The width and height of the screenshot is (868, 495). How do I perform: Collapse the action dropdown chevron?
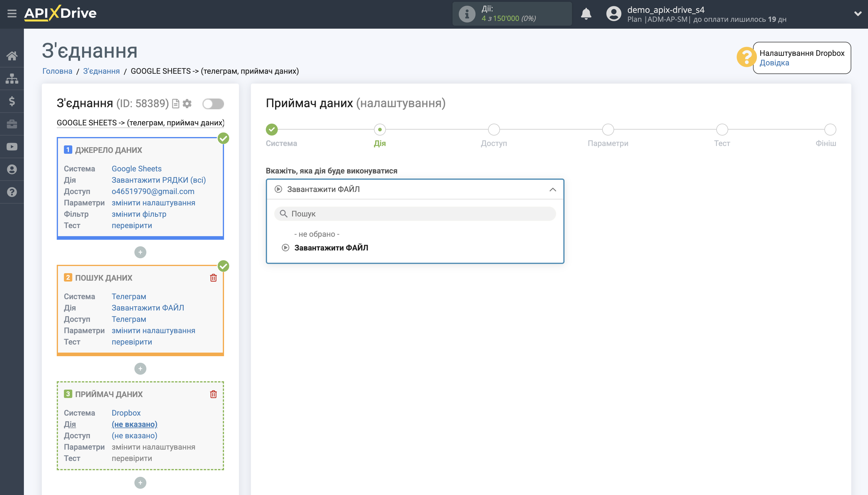[552, 189]
